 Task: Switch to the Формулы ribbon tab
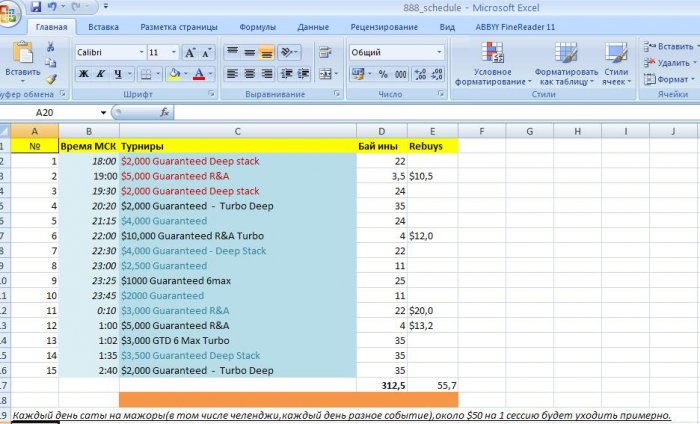point(257,27)
